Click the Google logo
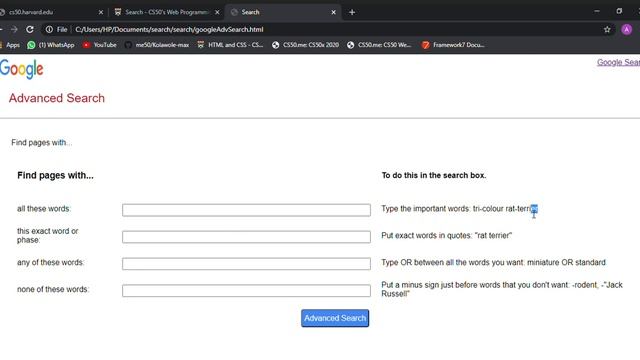This screenshot has height=360, width=640. (22, 69)
